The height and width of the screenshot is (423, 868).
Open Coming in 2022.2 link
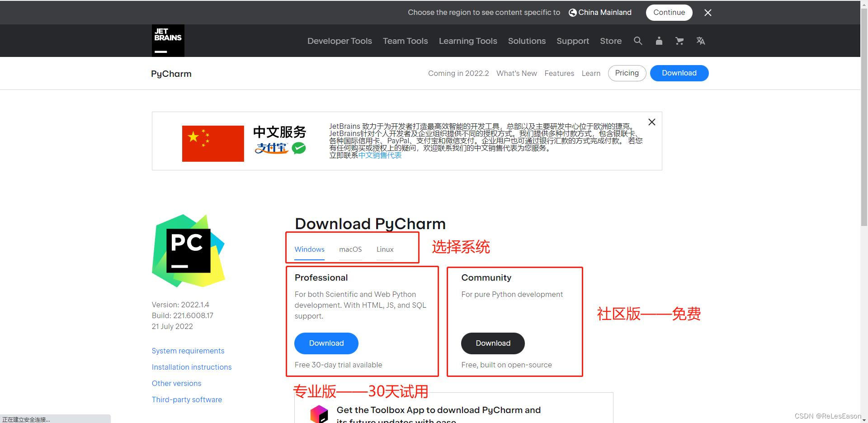coord(458,73)
